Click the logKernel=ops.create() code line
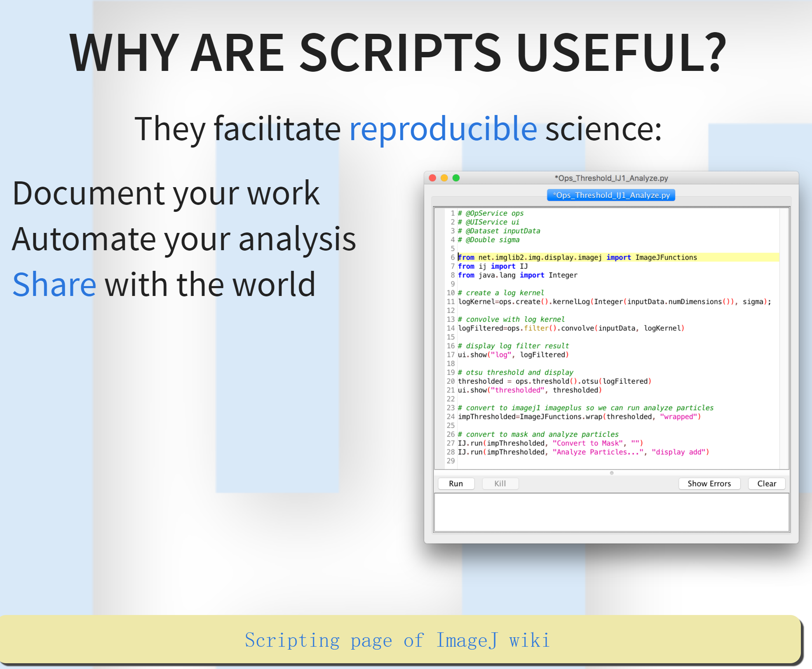 pyautogui.click(x=614, y=302)
